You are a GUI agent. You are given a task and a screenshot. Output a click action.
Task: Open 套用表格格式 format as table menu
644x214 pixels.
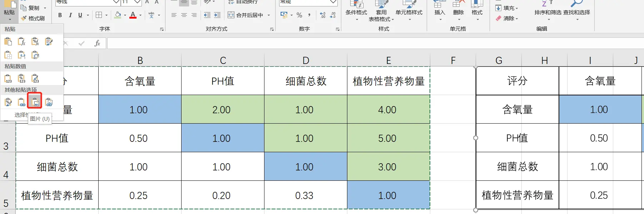(x=381, y=11)
